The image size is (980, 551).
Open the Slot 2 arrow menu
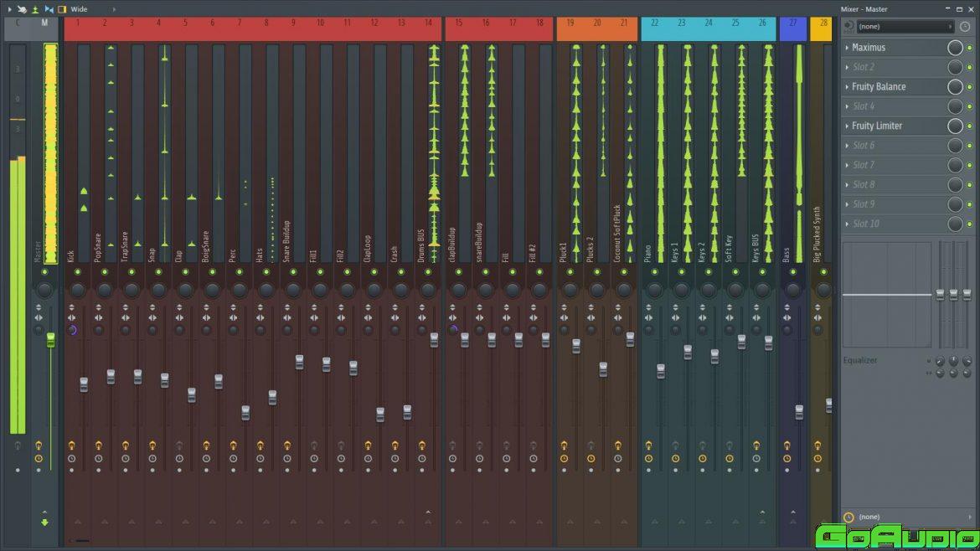(x=847, y=67)
